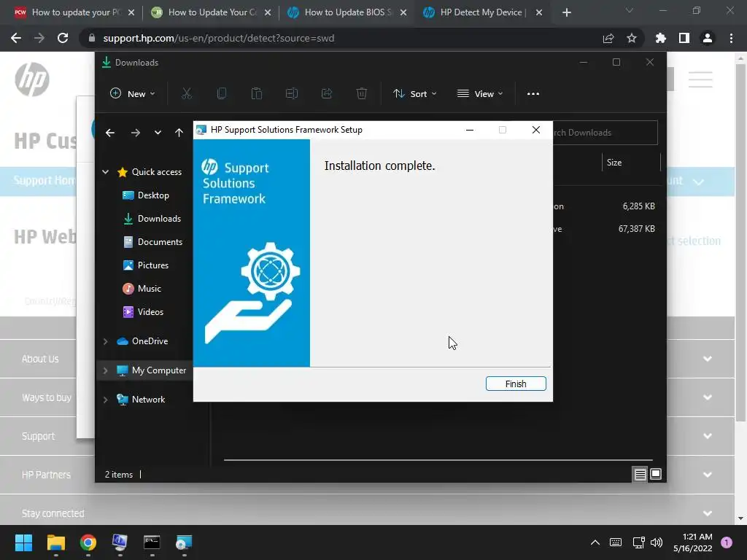Go back in File Explorer

(110, 133)
